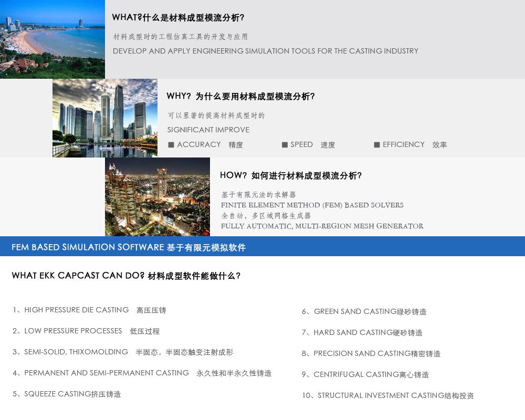525x420 pixels.
Task: Click the 'EFFICIENCY 效率' label
Action: [415, 145]
